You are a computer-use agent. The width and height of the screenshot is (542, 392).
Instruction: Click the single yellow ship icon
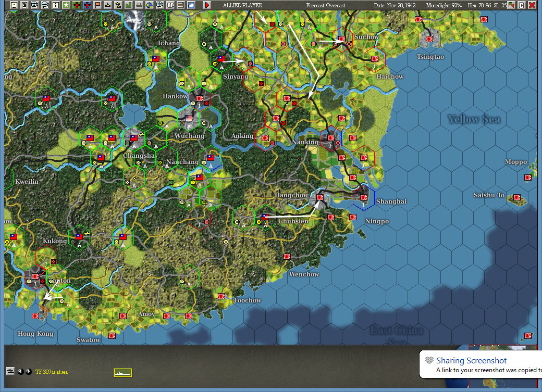(x=108, y=5)
